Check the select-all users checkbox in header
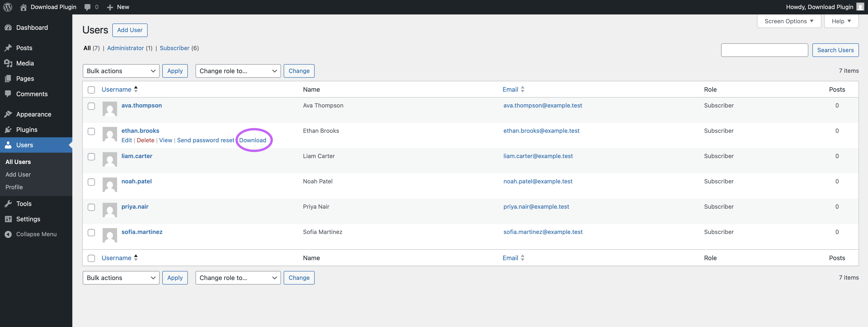 coord(91,90)
